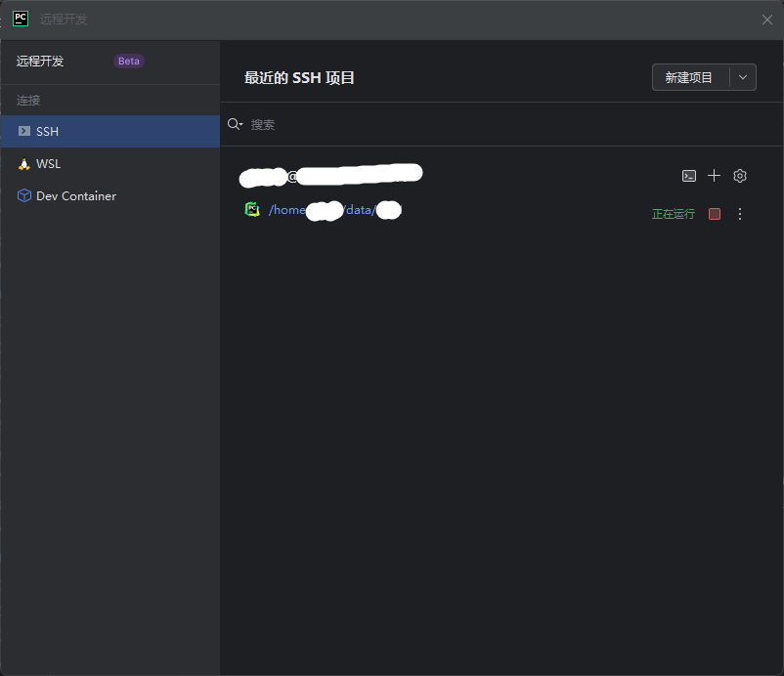Click the 最近的 SSH 项目 heading

[x=299, y=78]
